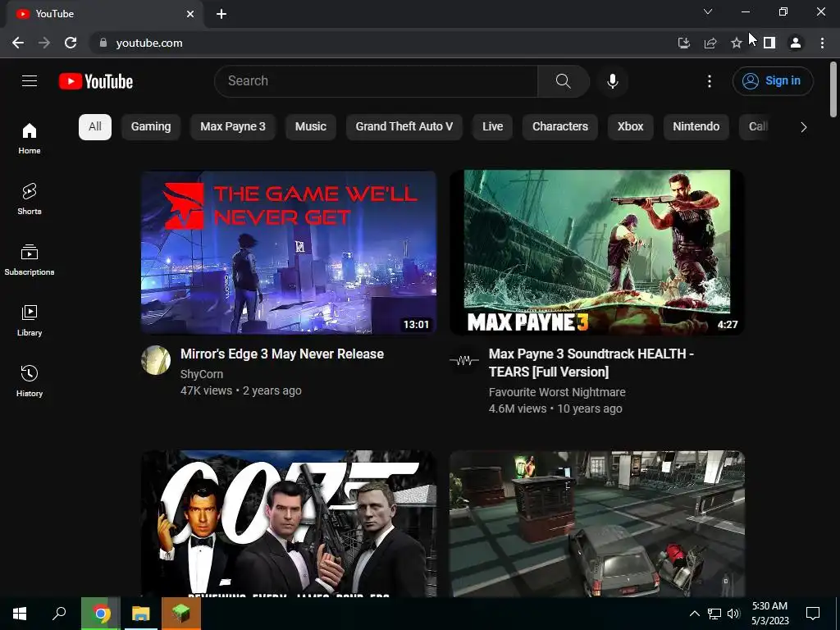Click the install app icon in address bar

tap(683, 43)
